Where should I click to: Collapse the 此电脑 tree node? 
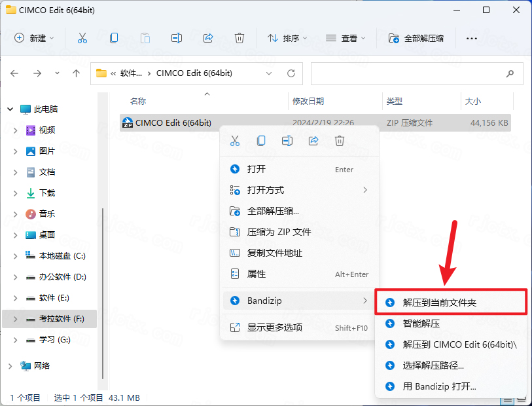coord(10,109)
